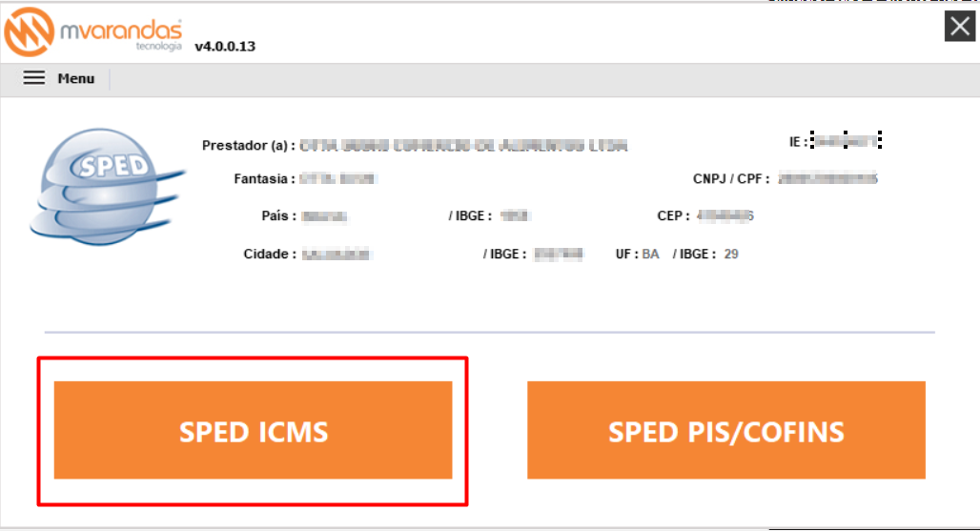Click the SPED globe logo image
The height and width of the screenshot is (531, 980).
107,187
